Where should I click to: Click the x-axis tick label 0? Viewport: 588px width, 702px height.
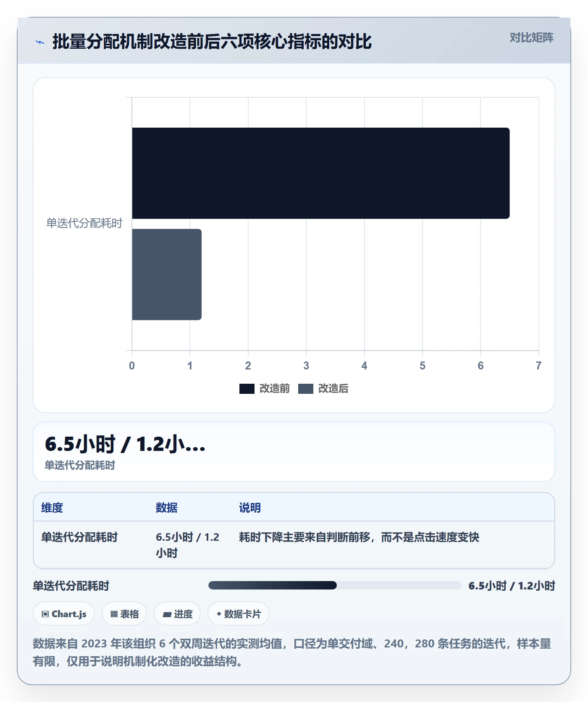click(x=132, y=366)
